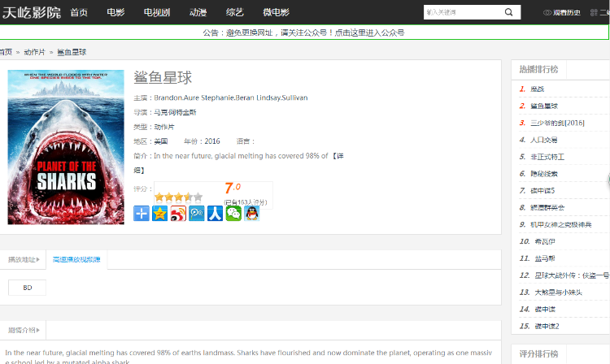Open ranking item 7 谍中谍5

click(542, 191)
